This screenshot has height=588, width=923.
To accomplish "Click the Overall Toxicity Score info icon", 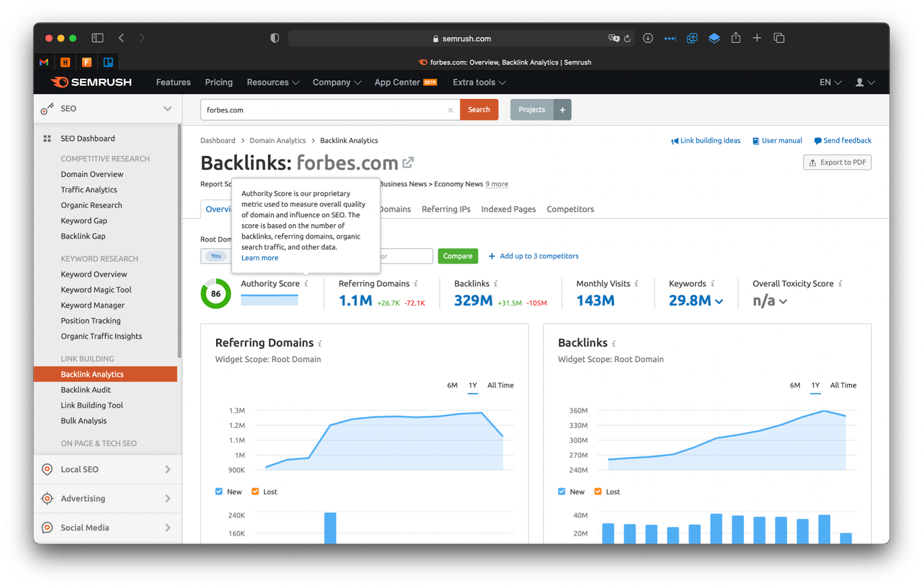I will point(840,284).
